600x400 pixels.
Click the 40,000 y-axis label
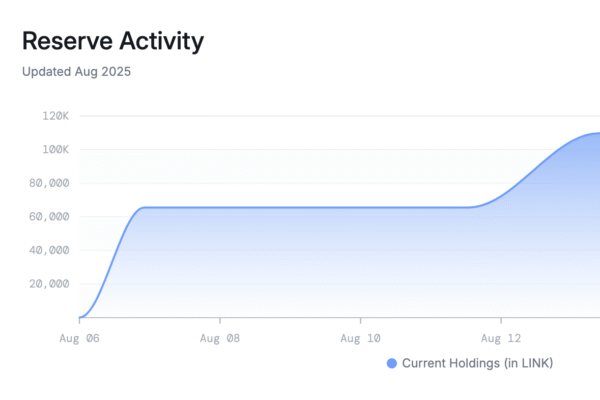coord(48,250)
